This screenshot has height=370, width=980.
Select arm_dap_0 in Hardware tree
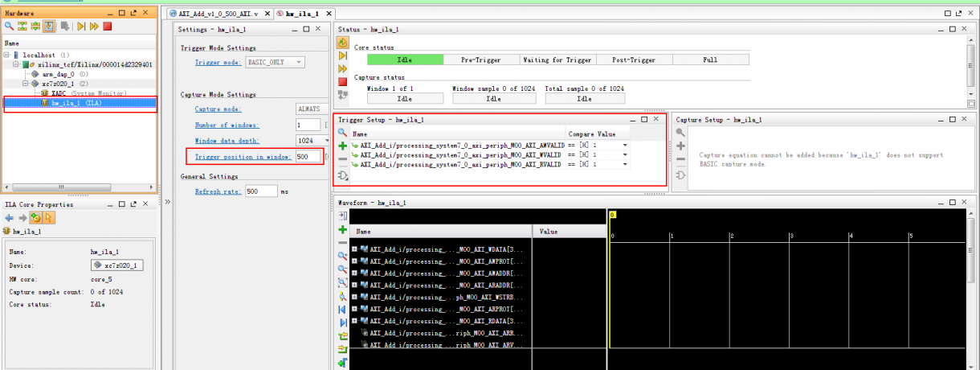59,74
